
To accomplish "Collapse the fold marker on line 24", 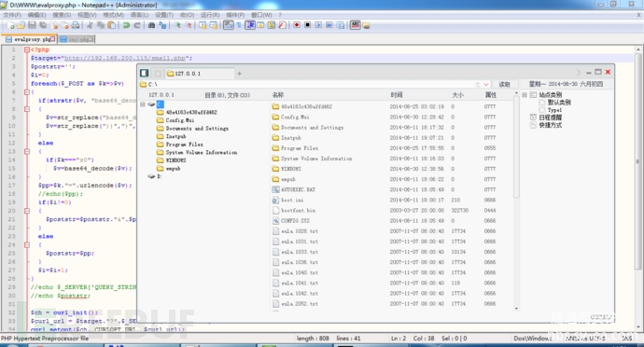I will tap(27, 244).
